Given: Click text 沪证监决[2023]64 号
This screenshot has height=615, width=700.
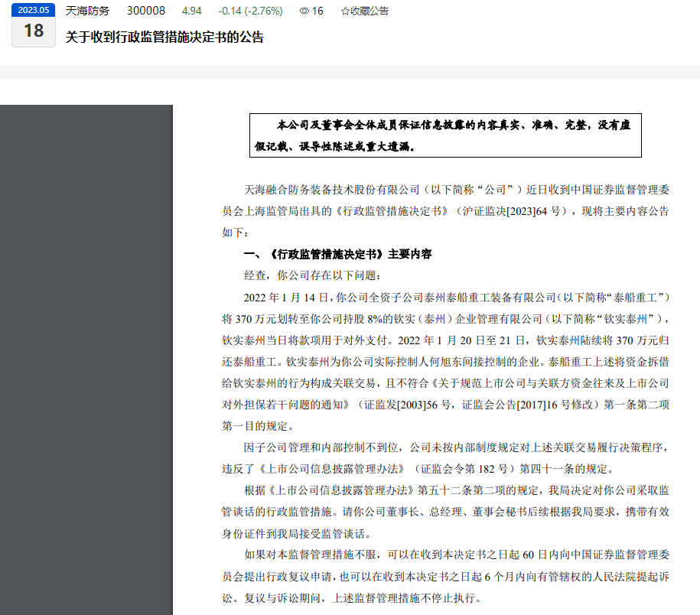Looking at the screenshot, I should pos(512,211).
